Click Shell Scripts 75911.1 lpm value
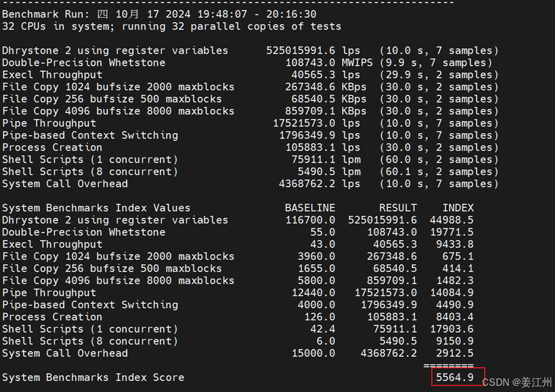 click(326, 159)
